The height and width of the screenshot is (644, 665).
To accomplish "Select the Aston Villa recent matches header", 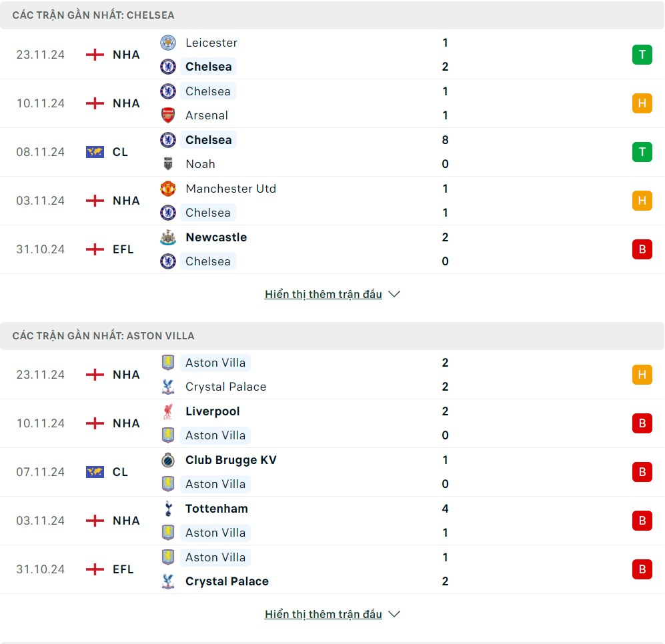I will [x=103, y=335].
